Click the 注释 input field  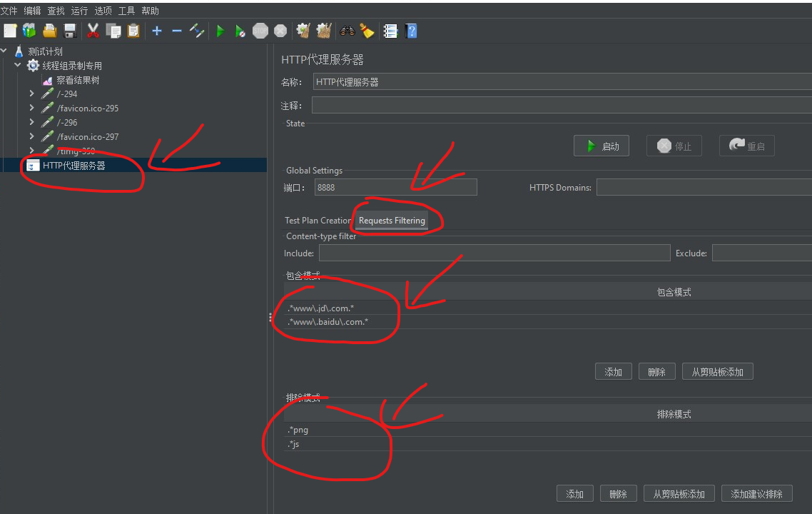click(x=562, y=105)
